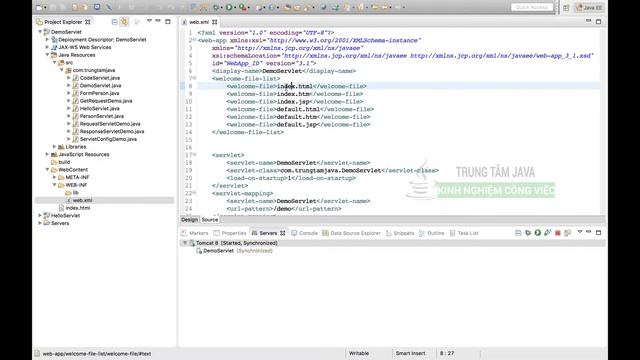Screen dimensions: 640x360
Task: Start the server in profile mode icon
Action: pyautogui.click(x=547, y=233)
